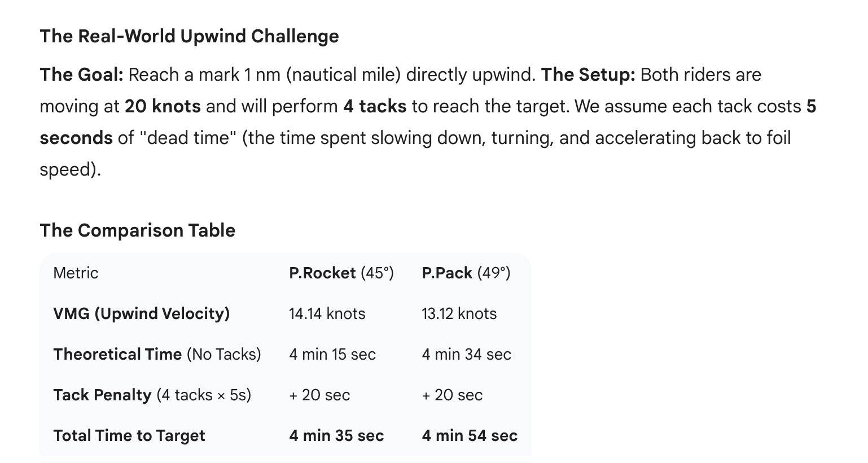Image resolution: width=868 pixels, height=463 pixels.
Task: Click the "4 min 34 sec" cell
Action: click(466, 355)
